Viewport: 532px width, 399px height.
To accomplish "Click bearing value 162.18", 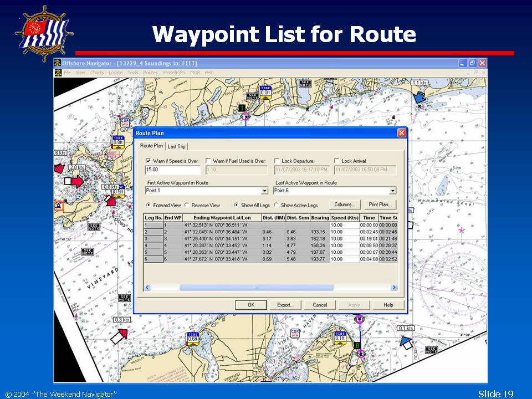I will 318,239.
